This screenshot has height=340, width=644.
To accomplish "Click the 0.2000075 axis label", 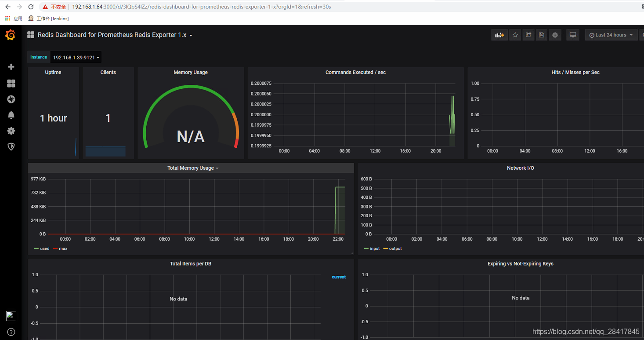I will [x=261, y=83].
